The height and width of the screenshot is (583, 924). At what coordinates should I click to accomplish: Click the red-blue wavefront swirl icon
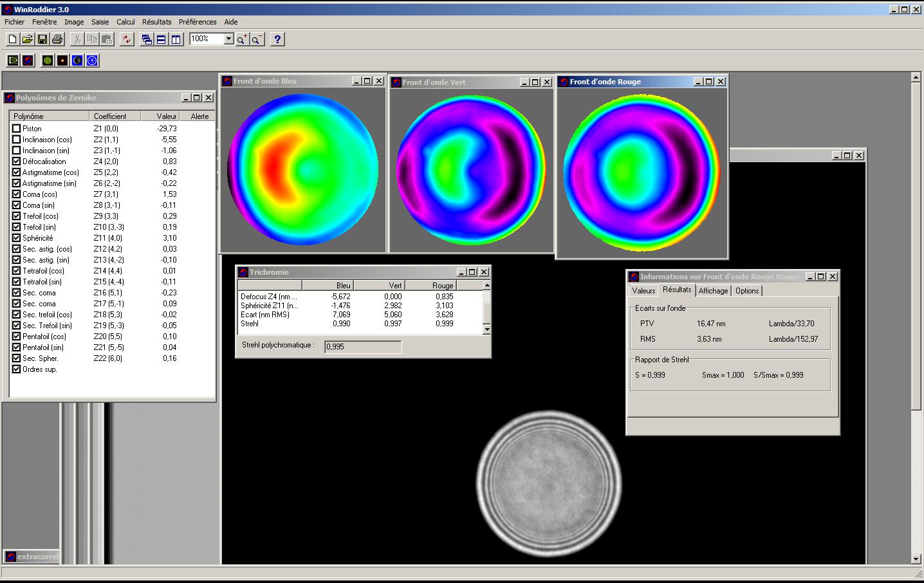click(28, 60)
